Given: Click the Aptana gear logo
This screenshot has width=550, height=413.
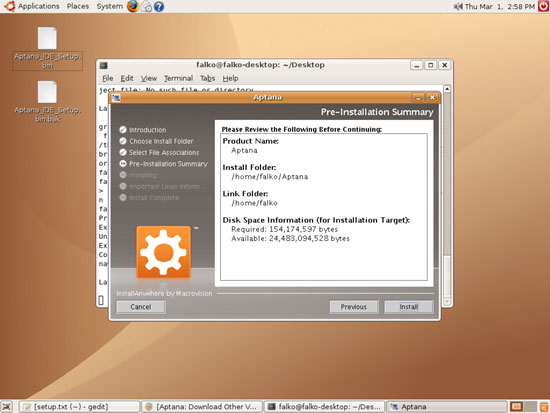Looking at the screenshot, I should pos(163,252).
